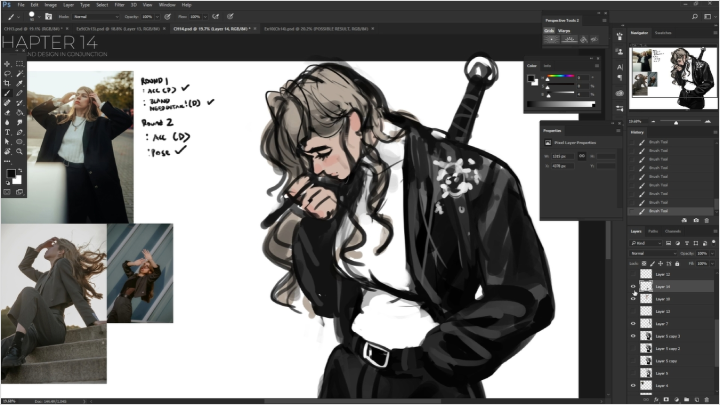This screenshot has height=405, width=720.
Task: Select the Eyedropper tool
Action: [x=19, y=83]
